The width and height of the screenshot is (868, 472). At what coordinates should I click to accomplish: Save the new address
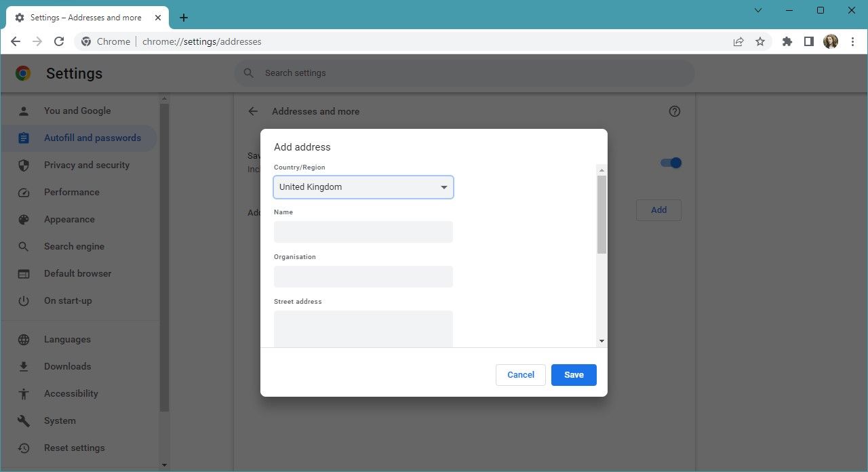coord(574,374)
